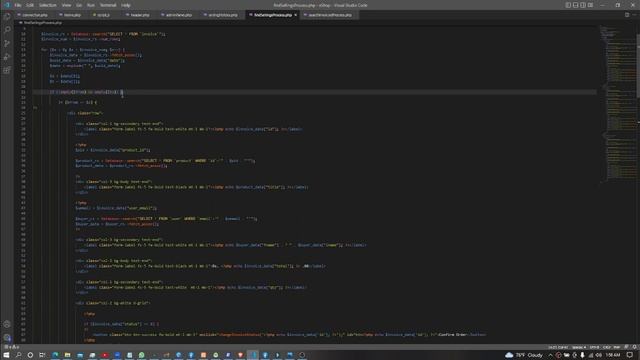Open the Help menu
The height and width of the screenshot is (360, 640).
(126, 5)
